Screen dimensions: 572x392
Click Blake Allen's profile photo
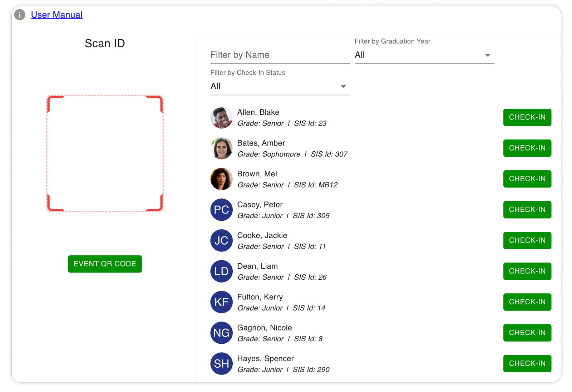click(x=221, y=117)
